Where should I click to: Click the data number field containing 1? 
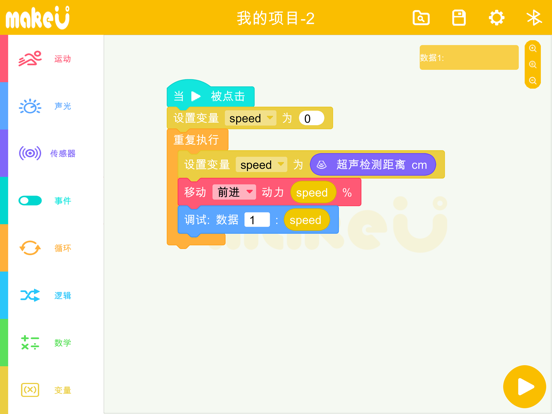coord(257,220)
